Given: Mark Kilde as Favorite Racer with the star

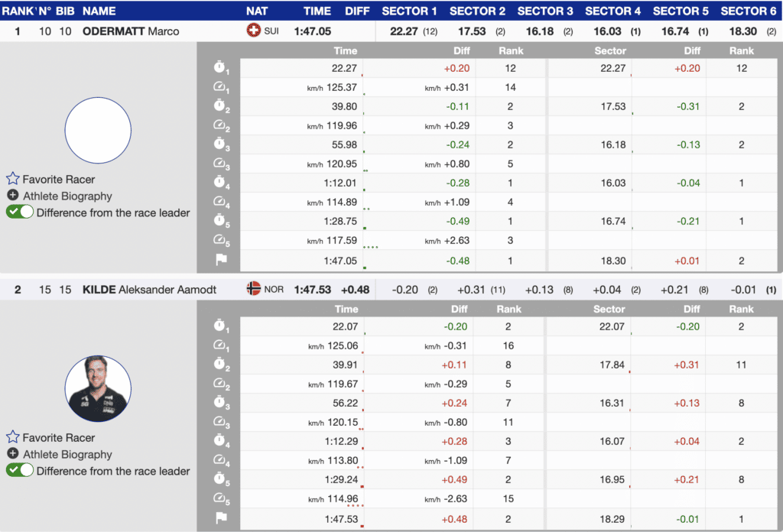Looking at the screenshot, I should (12, 438).
